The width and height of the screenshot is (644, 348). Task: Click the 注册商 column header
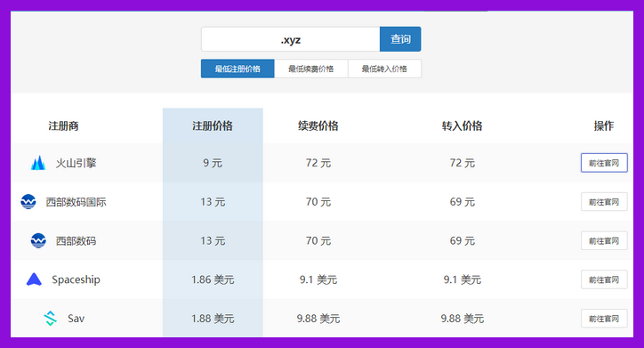63,125
